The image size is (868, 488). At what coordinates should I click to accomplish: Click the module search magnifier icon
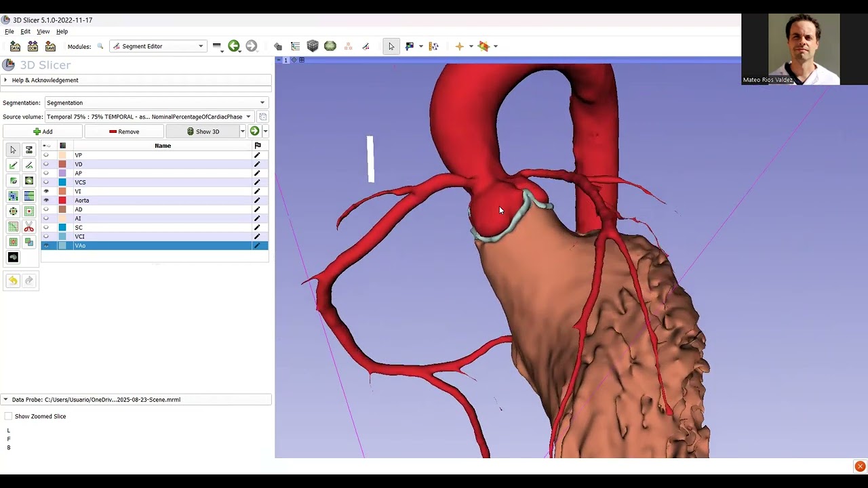tap(100, 46)
